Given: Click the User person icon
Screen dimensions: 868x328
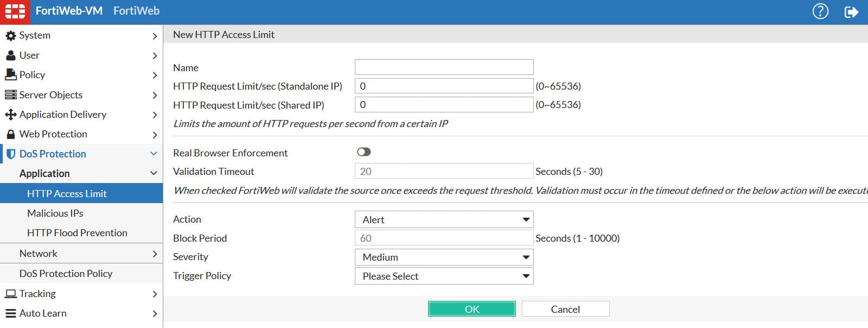Looking at the screenshot, I should click(x=10, y=55).
